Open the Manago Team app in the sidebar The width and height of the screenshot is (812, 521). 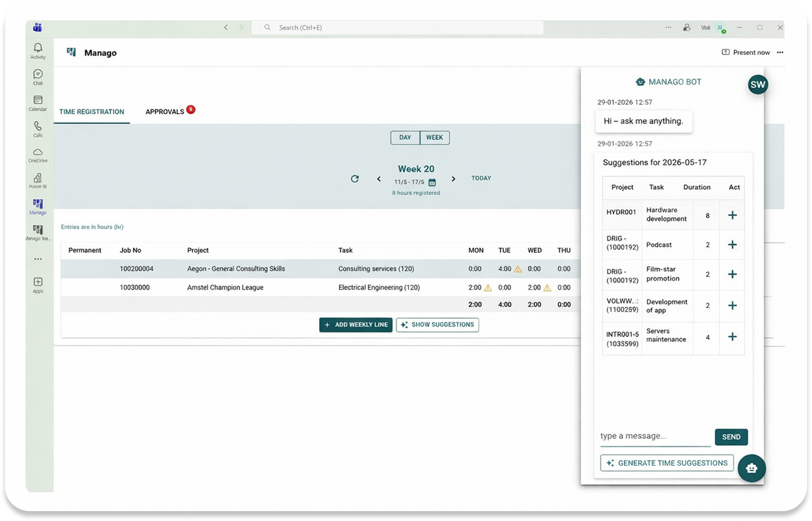click(x=38, y=232)
